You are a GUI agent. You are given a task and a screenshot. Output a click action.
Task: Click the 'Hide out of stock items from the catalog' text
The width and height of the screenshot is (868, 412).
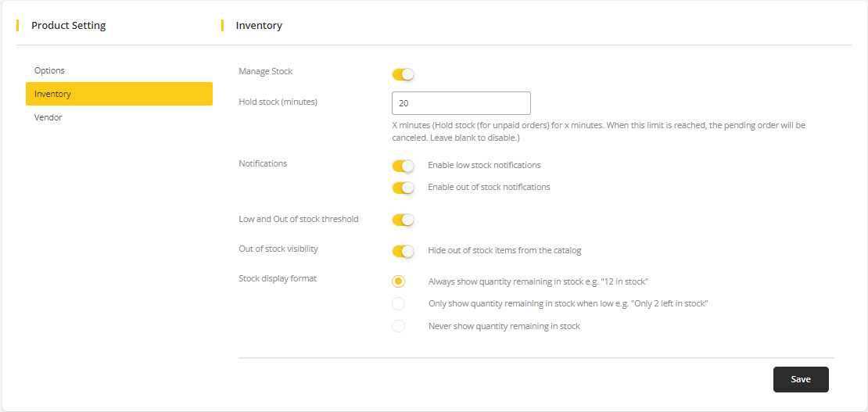504,251
